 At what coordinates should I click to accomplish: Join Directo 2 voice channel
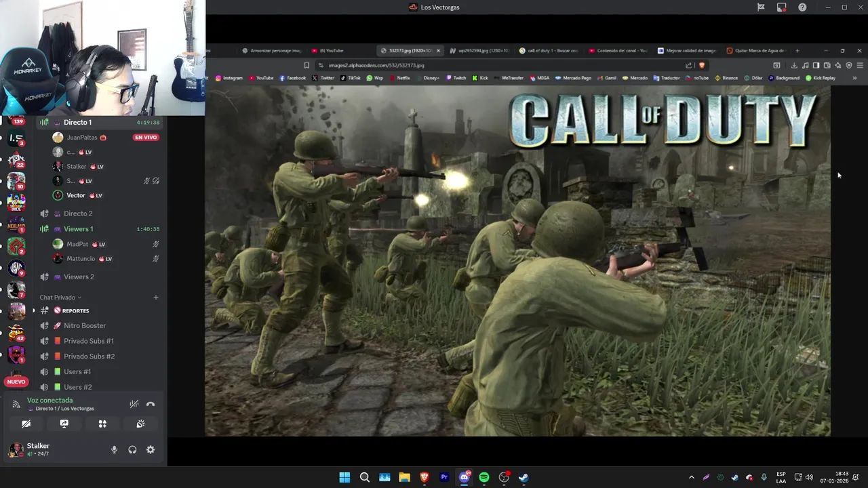click(x=100, y=213)
